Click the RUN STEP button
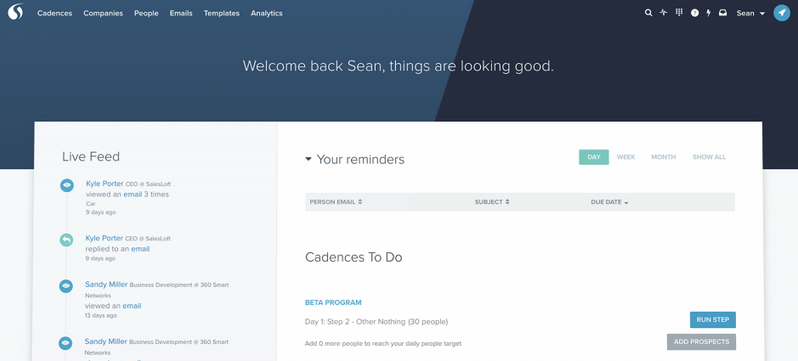 pyautogui.click(x=712, y=320)
